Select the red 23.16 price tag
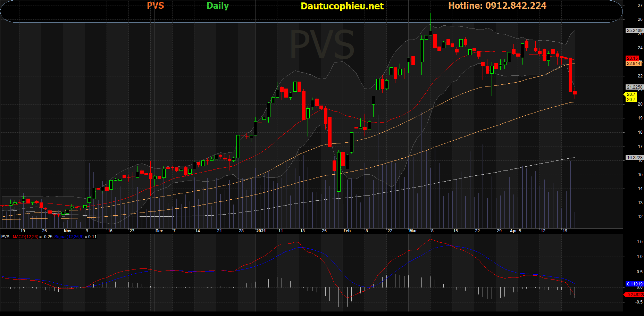 click(x=633, y=58)
